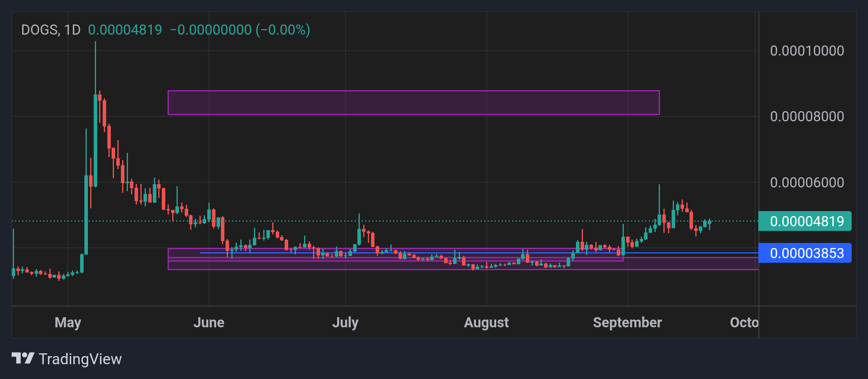Click the price change value (−0.00%) in header
This screenshot has height=379, width=868.
click(x=283, y=30)
